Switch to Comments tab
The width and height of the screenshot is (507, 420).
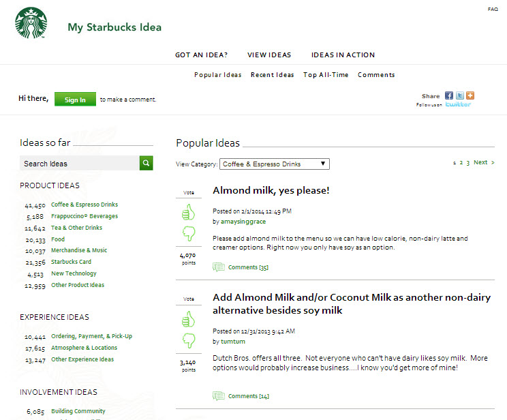[x=376, y=75]
